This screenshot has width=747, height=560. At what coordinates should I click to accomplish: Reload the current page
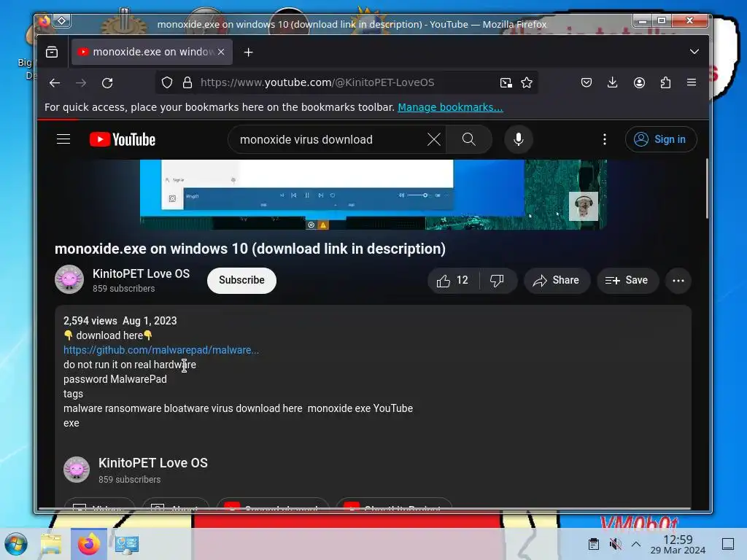107,83
